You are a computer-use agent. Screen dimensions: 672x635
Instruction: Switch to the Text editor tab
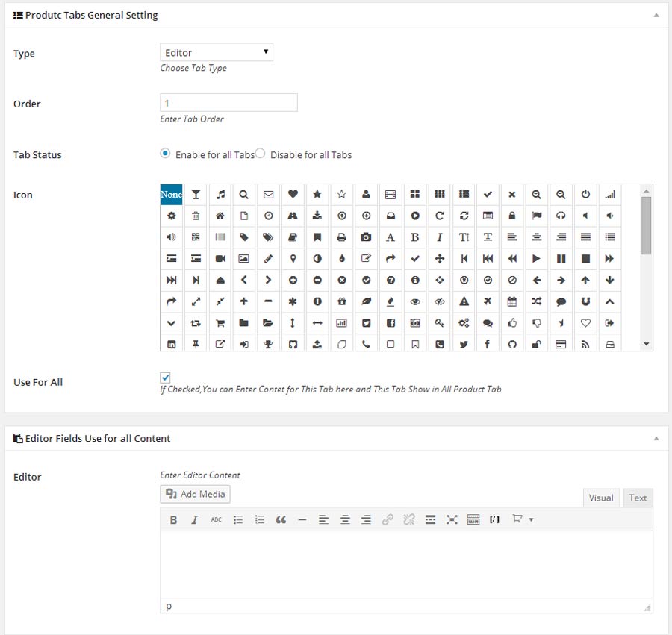point(638,498)
